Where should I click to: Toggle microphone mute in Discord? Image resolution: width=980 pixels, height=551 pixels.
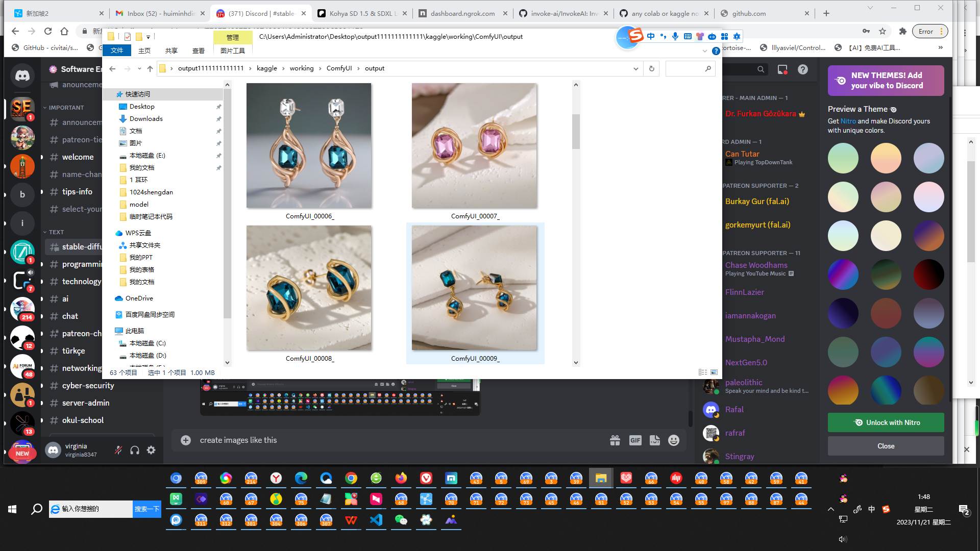pyautogui.click(x=118, y=450)
